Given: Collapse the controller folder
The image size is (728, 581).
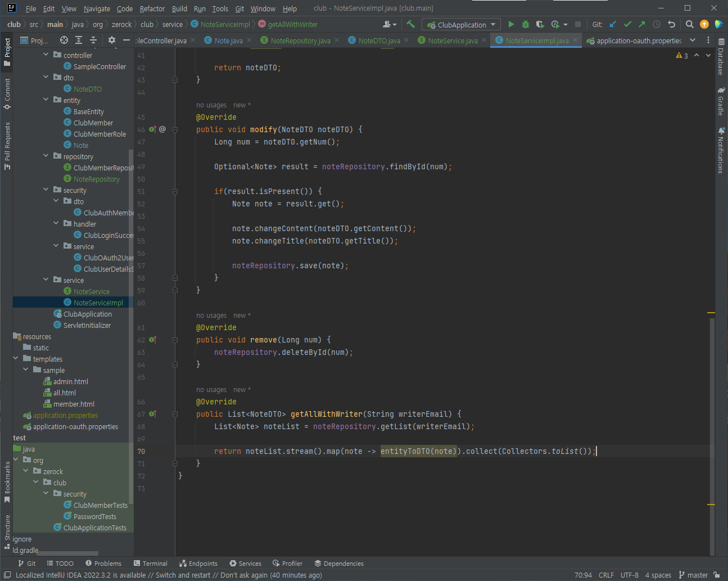Looking at the screenshot, I should click(46, 55).
